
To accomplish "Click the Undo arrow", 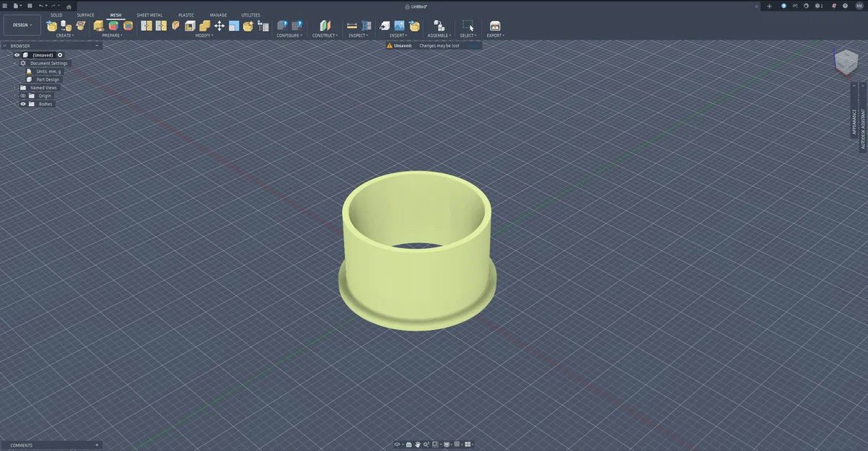I will [x=42, y=6].
